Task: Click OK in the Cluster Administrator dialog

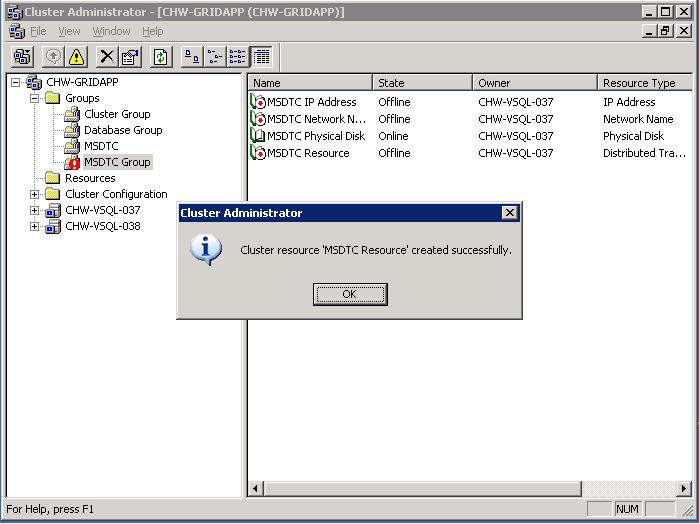Action: (350, 294)
